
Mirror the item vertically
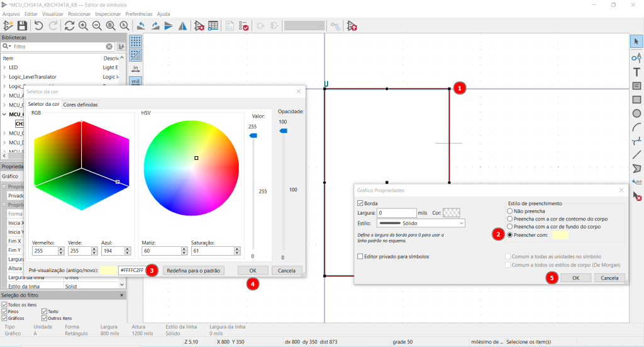pos(169,26)
